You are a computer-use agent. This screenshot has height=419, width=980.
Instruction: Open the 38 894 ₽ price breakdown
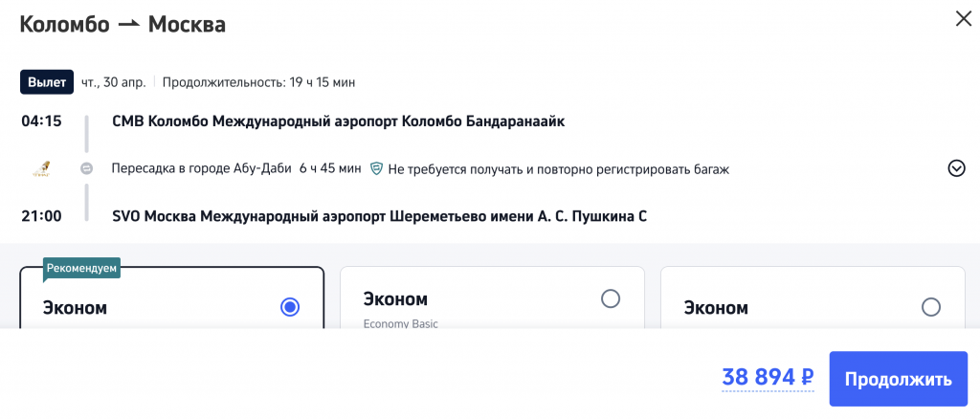[x=767, y=379]
